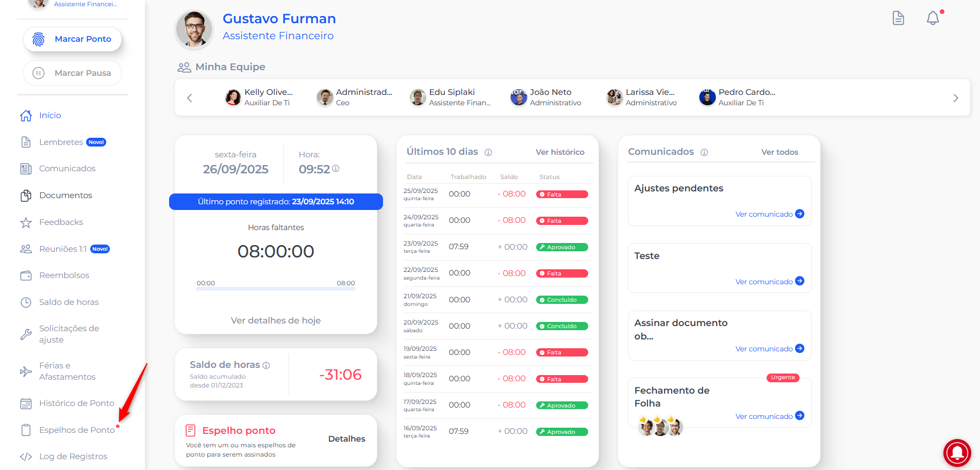Go to Férias e Afastamentos menu item
This screenshot has height=470, width=980.
pyautogui.click(x=67, y=371)
